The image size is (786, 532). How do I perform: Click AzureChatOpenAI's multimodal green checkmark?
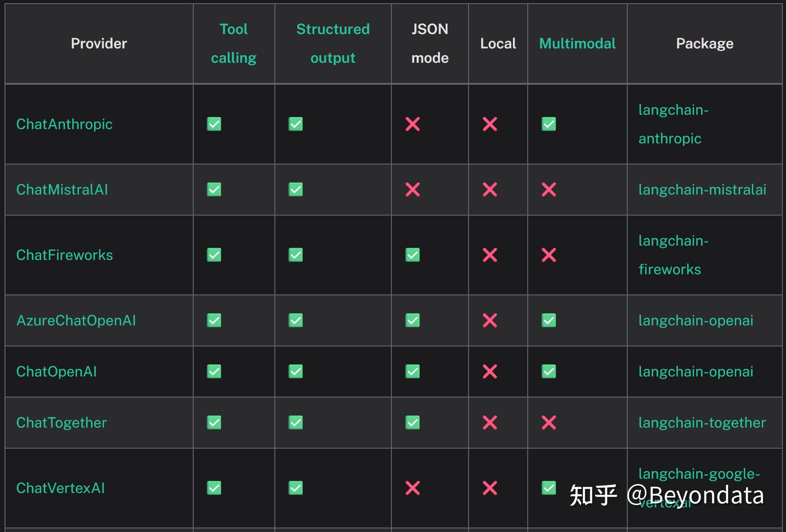(549, 320)
